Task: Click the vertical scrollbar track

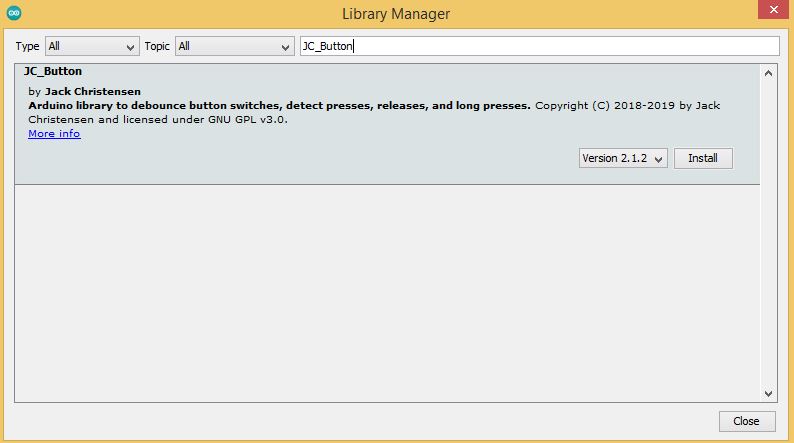Action: (x=768, y=250)
